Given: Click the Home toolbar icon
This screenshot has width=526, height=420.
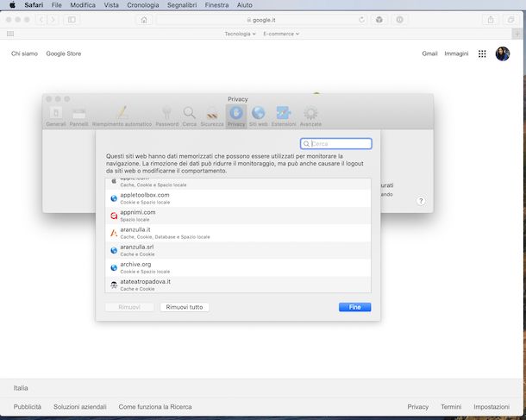Looking at the screenshot, I should pos(144,20).
